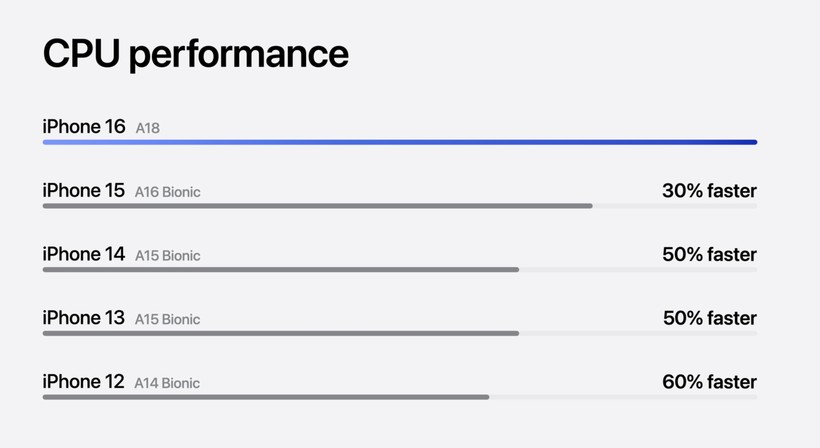Click A15 Bionic next to iPhone 13
Image resolution: width=820 pixels, height=448 pixels.
coord(167,319)
